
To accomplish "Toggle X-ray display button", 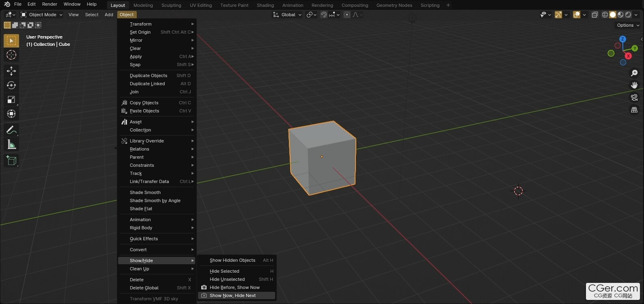I will (595, 15).
